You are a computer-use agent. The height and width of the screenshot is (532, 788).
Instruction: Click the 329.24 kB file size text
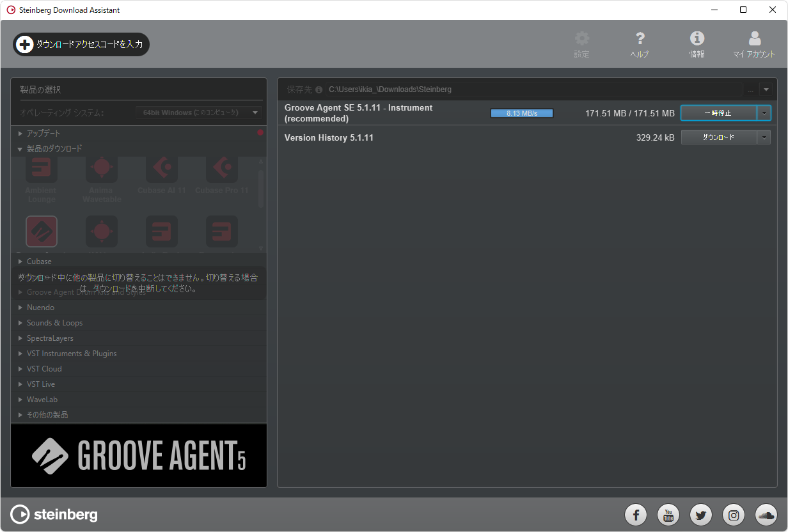pos(655,137)
